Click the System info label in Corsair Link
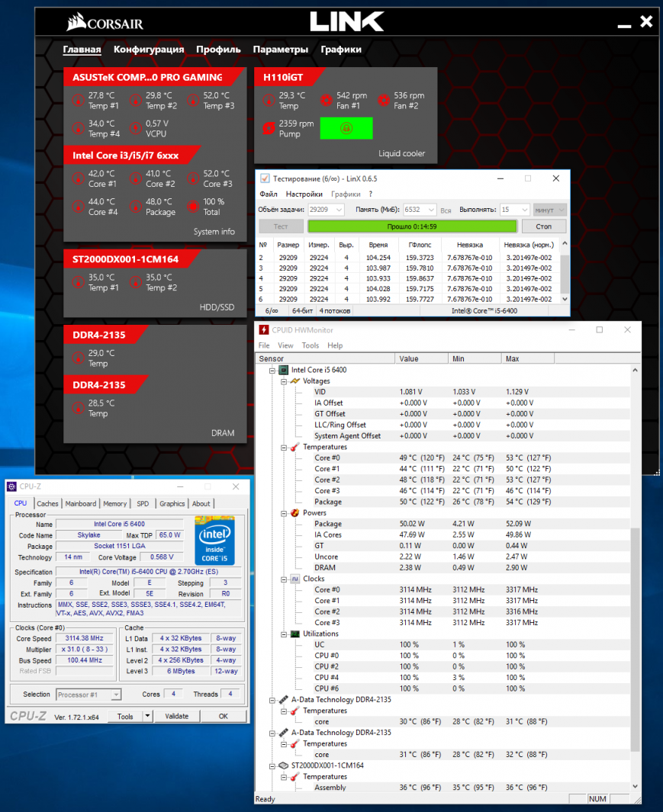Viewport: 663px width, 812px height. point(214,232)
